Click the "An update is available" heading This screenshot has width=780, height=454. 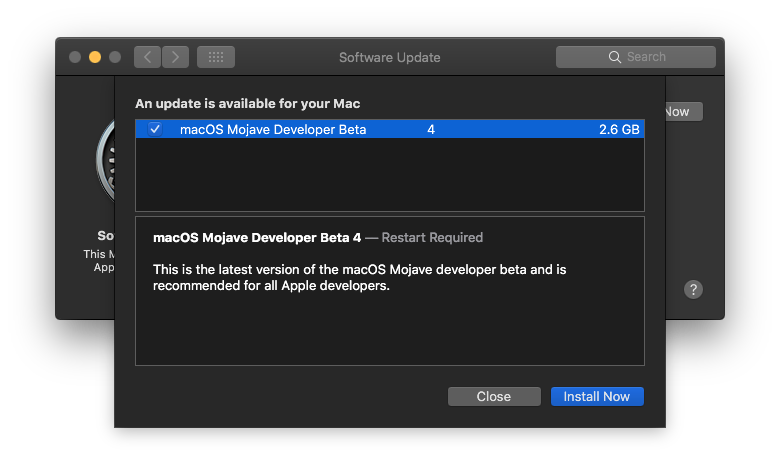click(248, 103)
